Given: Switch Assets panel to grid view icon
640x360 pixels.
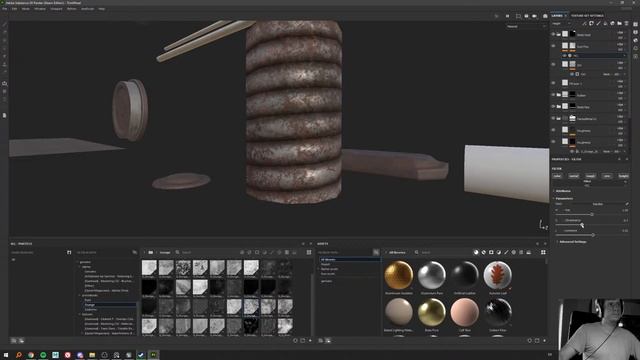Looking at the screenshot, I should click(x=543, y=252).
